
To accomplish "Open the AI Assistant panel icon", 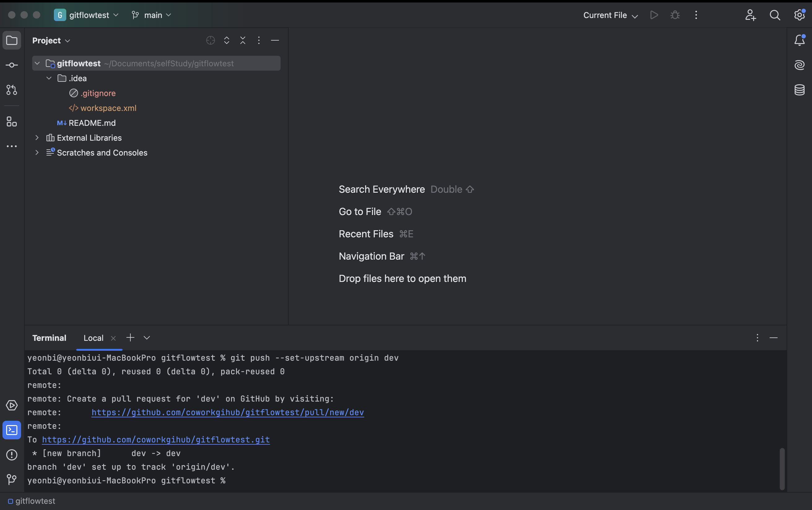I will [x=799, y=65].
